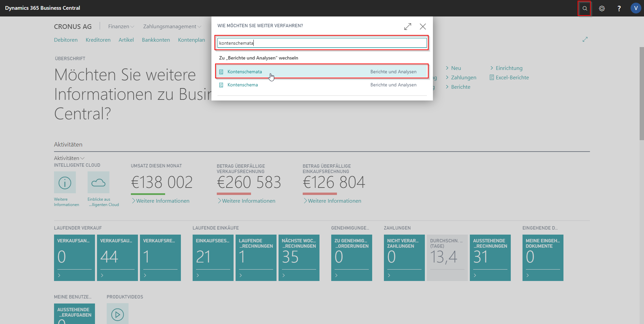644x324 pixels.
Task: Open Artikel navigation link
Action: point(126,40)
